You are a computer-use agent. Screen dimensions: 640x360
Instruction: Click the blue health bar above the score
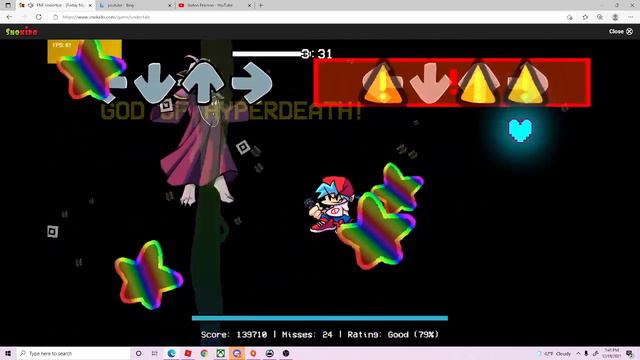pyautogui.click(x=320, y=318)
